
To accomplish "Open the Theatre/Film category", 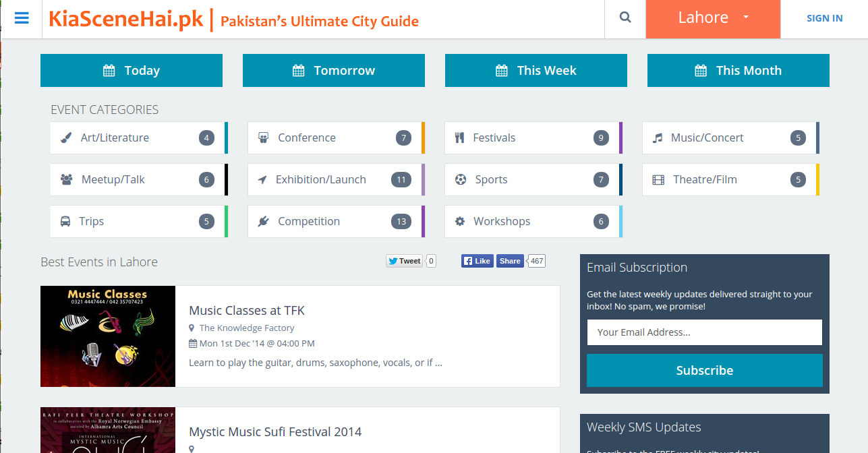I will tap(731, 180).
